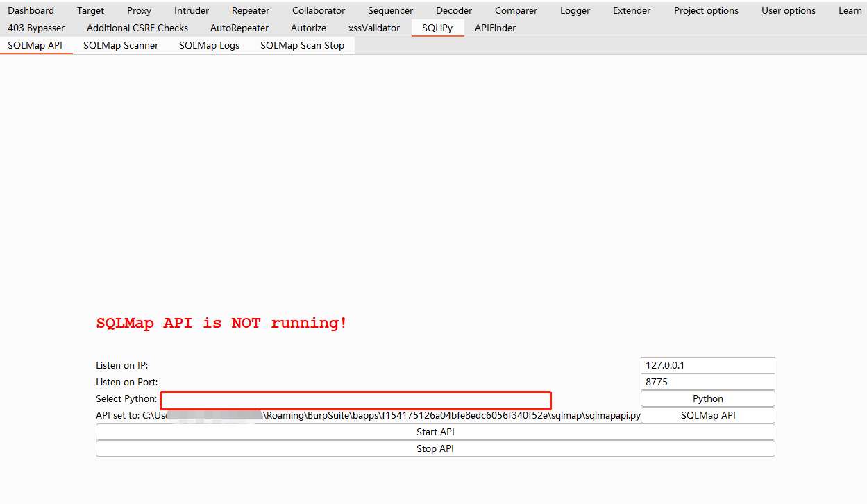Open SQLMap Scan Stop sub-tab

[x=302, y=45]
